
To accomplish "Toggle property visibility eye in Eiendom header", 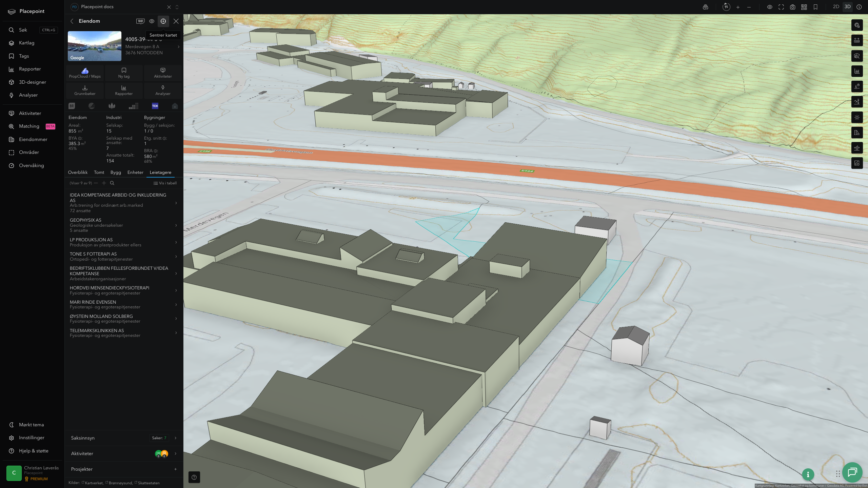I will (152, 21).
